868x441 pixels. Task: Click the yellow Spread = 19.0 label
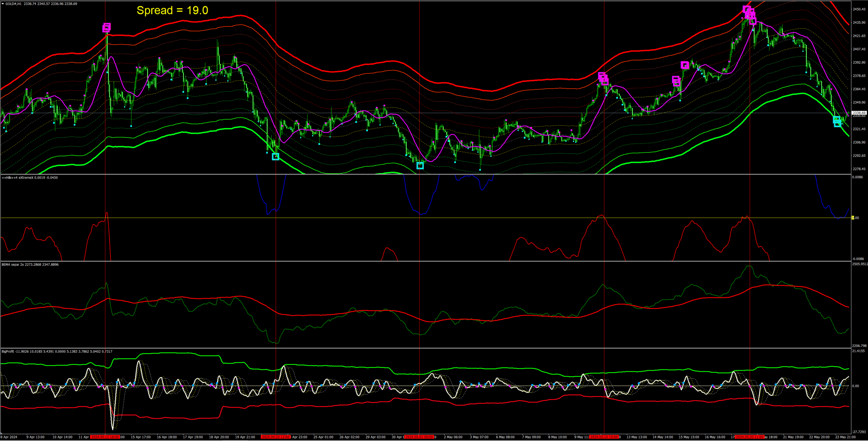pyautogui.click(x=172, y=11)
